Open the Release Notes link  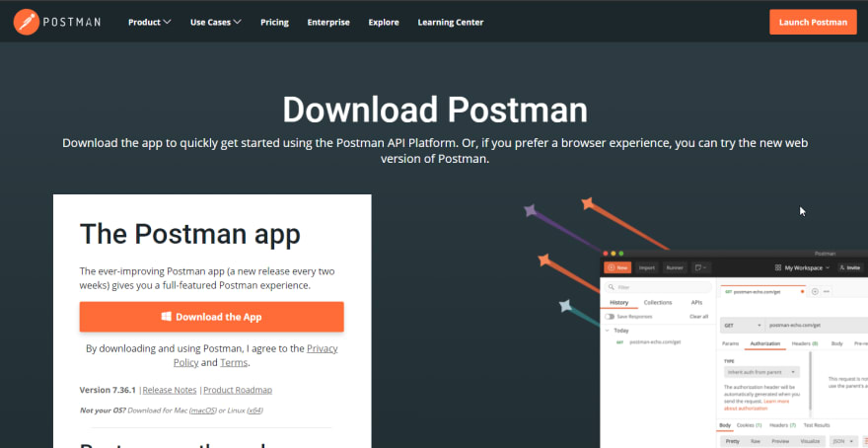coord(170,390)
